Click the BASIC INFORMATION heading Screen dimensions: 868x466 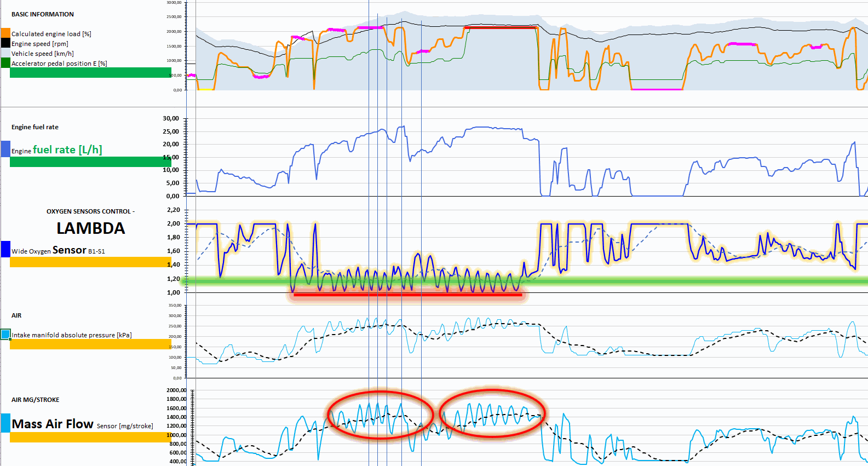tap(43, 14)
